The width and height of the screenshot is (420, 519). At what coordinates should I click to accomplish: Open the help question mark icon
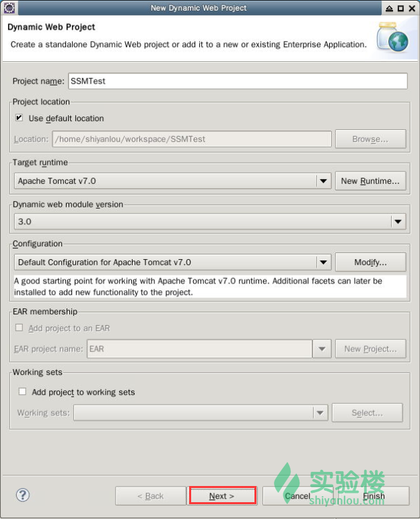click(22, 495)
